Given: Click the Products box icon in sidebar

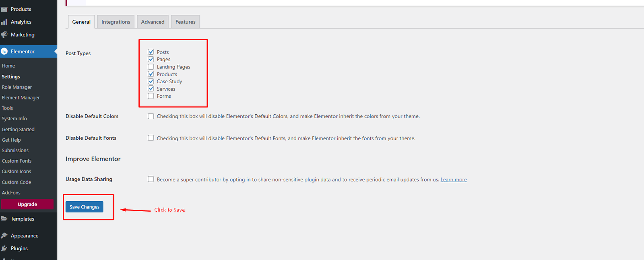Looking at the screenshot, I should point(4,9).
